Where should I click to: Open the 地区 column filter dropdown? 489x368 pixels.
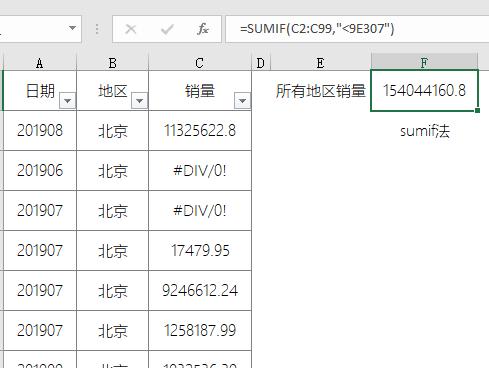pyautogui.click(x=139, y=100)
